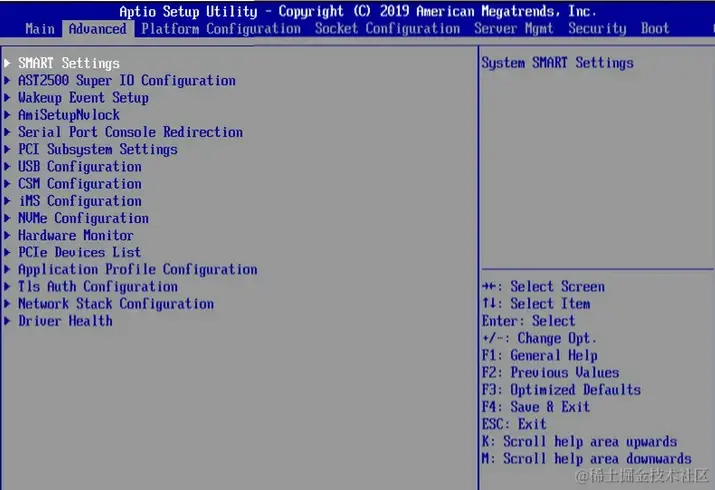Viewport: 715px width, 490px height.
Task: Select the Advanced tab
Action: tap(98, 29)
